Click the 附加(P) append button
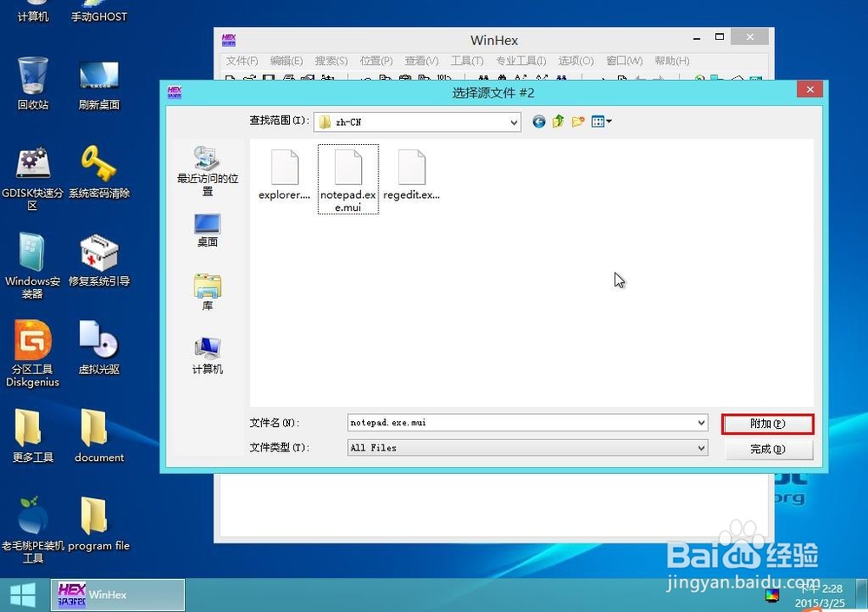 pos(768,424)
